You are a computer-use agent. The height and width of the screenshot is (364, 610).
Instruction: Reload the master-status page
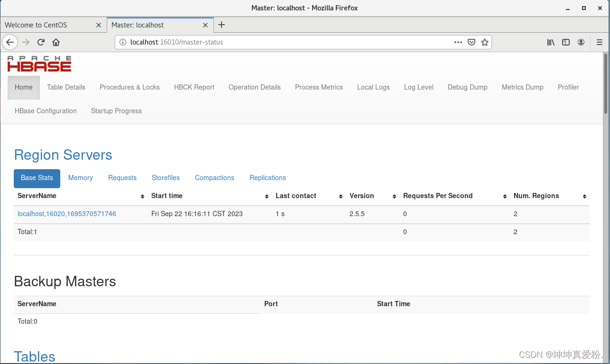pos(41,42)
